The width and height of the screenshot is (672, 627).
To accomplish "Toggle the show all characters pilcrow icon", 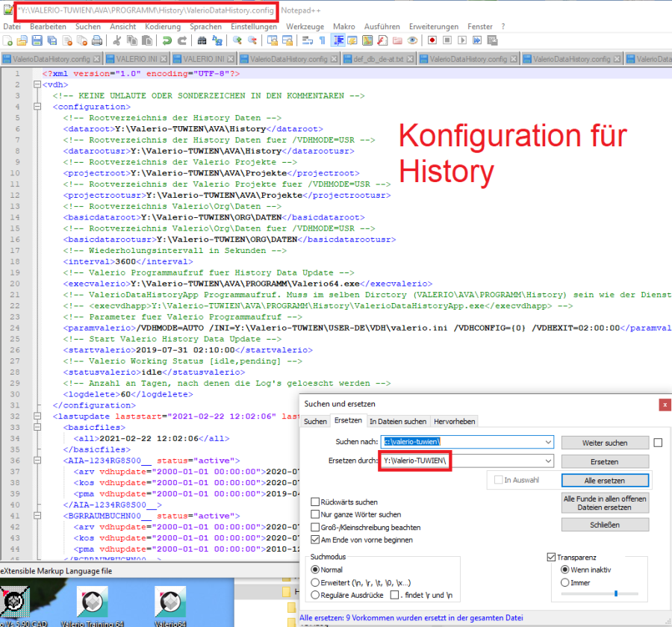I will coord(322,40).
